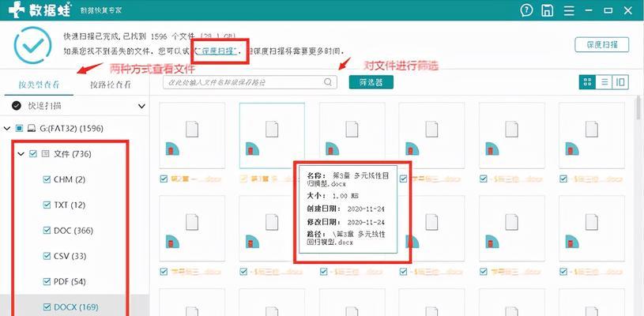Uncheck the DOC (366) checkbox
Viewport: 644px width, 316px height.
tap(47, 231)
